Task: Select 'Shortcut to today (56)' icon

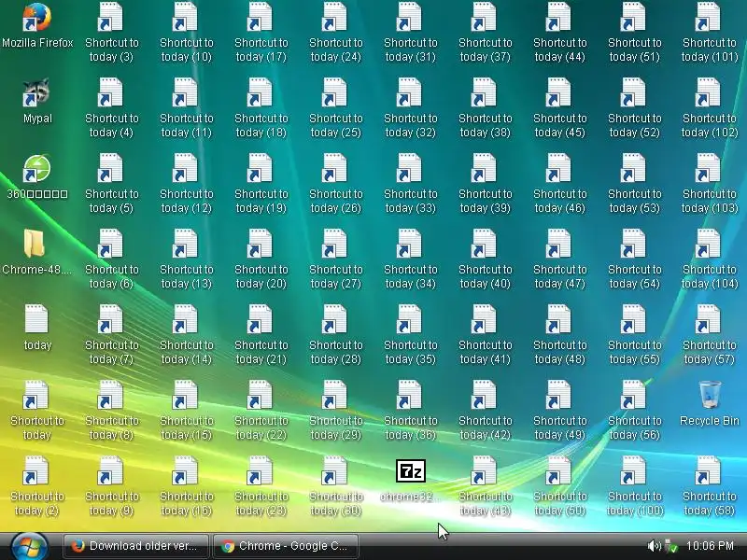Action: 635,411
